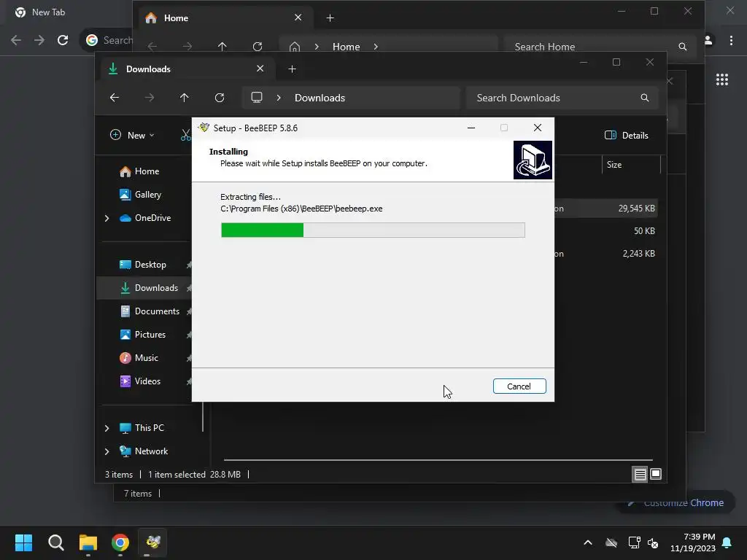The image size is (747, 560).
Task: Open Home in navigation pane
Action: click(x=147, y=171)
